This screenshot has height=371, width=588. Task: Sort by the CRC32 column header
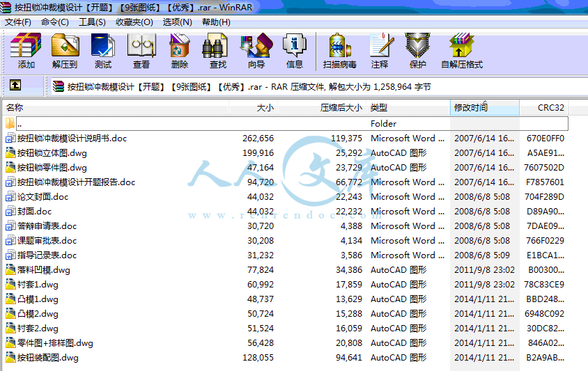point(543,108)
